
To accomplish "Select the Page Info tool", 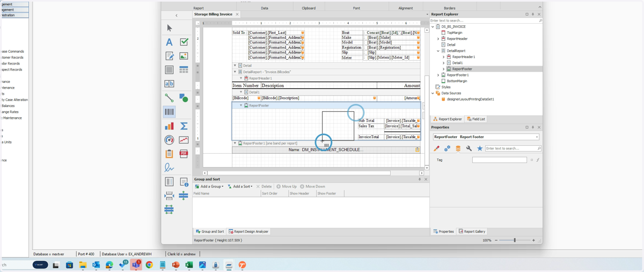I will [184, 182].
